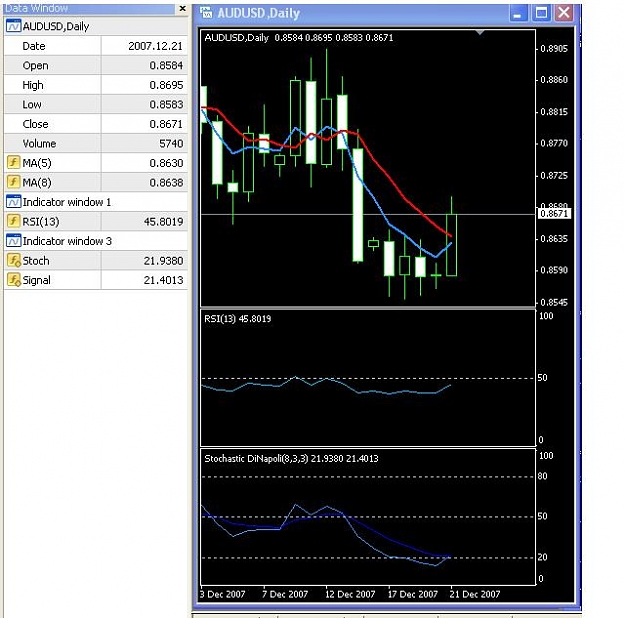Click the 7 Dec 2007 date label

point(285,594)
